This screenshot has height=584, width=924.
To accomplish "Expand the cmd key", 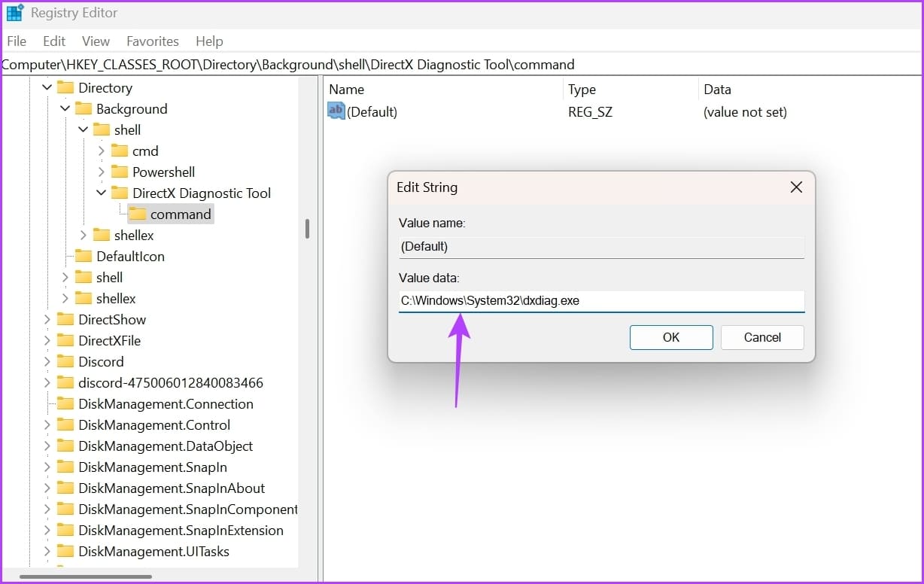I will click(102, 151).
